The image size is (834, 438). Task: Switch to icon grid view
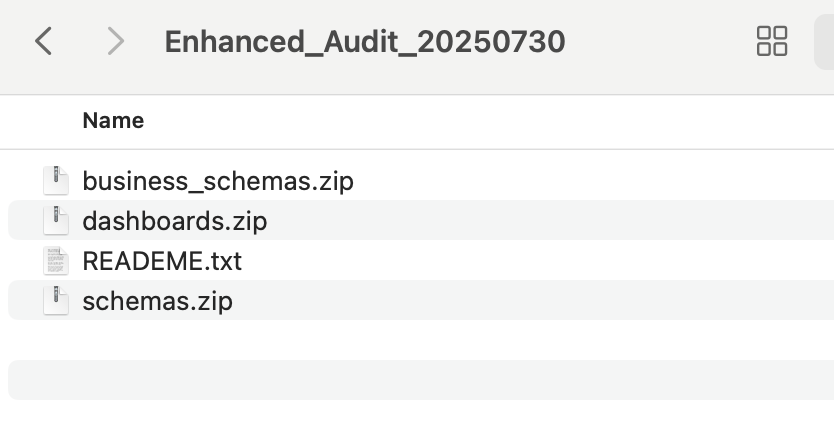pos(772,41)
